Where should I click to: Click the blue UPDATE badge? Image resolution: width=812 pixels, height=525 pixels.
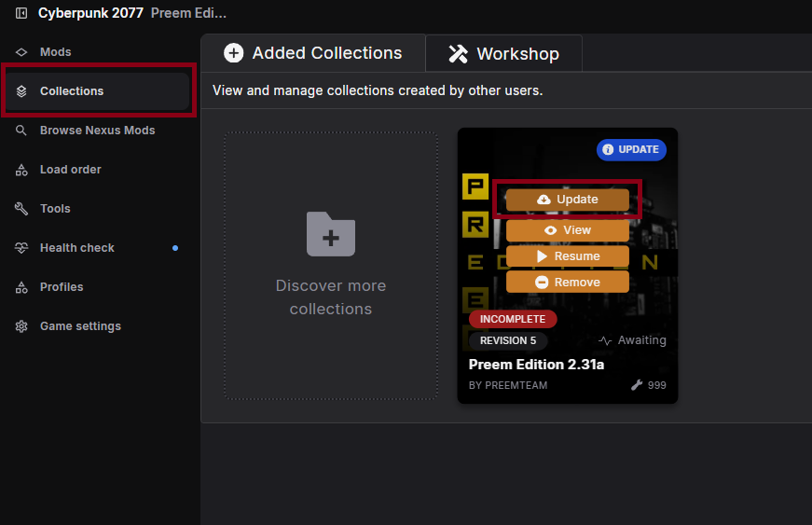631,149
